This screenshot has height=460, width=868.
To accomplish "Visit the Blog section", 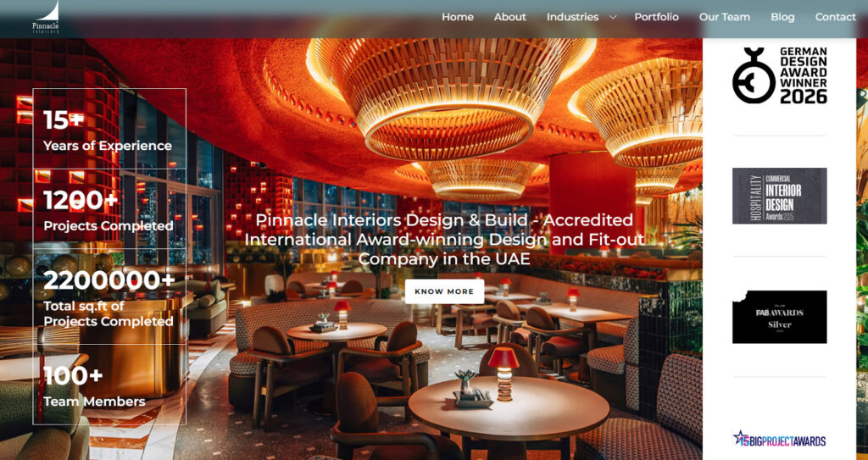I will pos(782,17).
